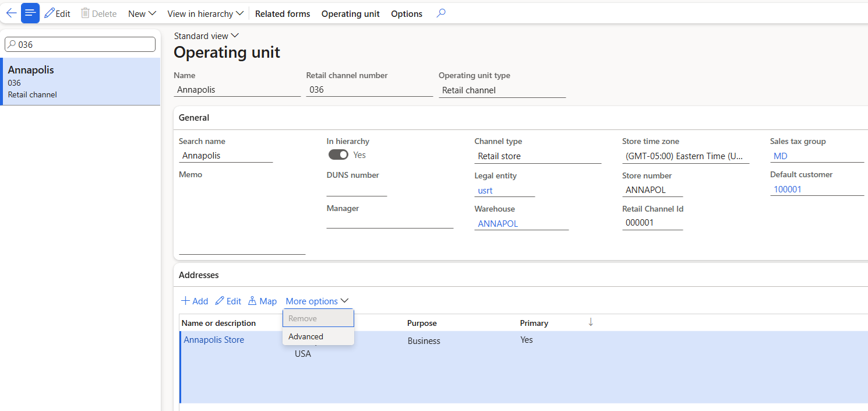Follow the ANNAPOL warehouse link

[x=497, y=223]
